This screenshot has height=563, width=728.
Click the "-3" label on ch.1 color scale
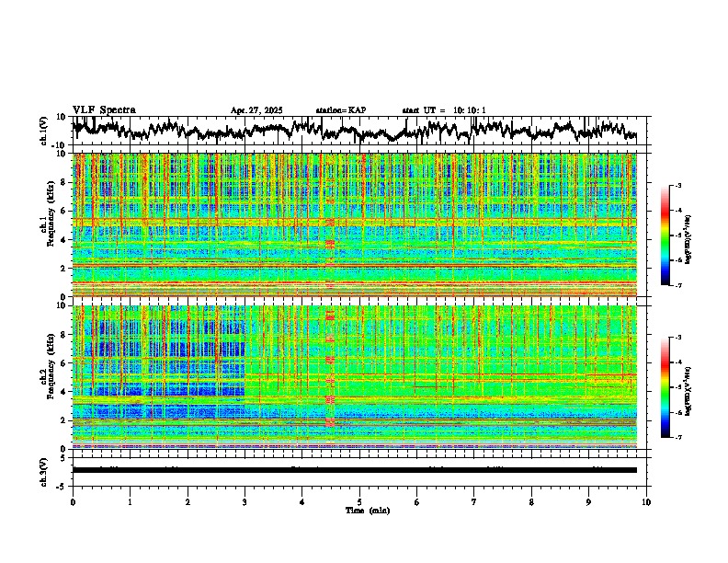click(677, 185)
